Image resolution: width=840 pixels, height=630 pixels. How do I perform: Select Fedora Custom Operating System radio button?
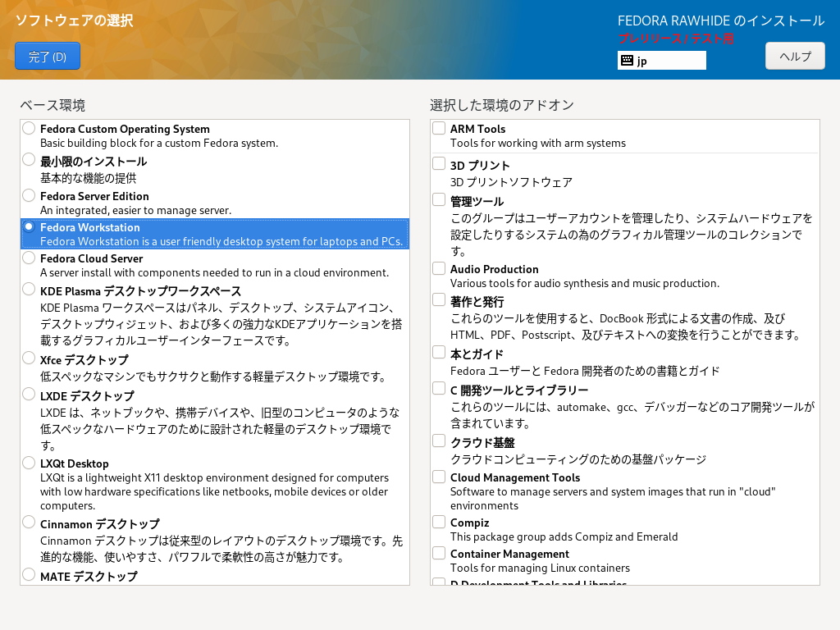point(29,128)
